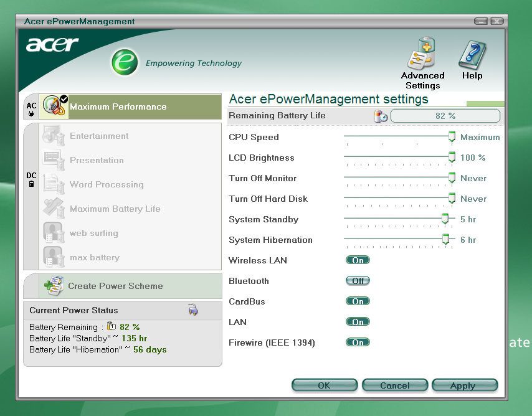
Task: Toggle Firewire (IEEE 1394) switch
Action: [358, 343]
